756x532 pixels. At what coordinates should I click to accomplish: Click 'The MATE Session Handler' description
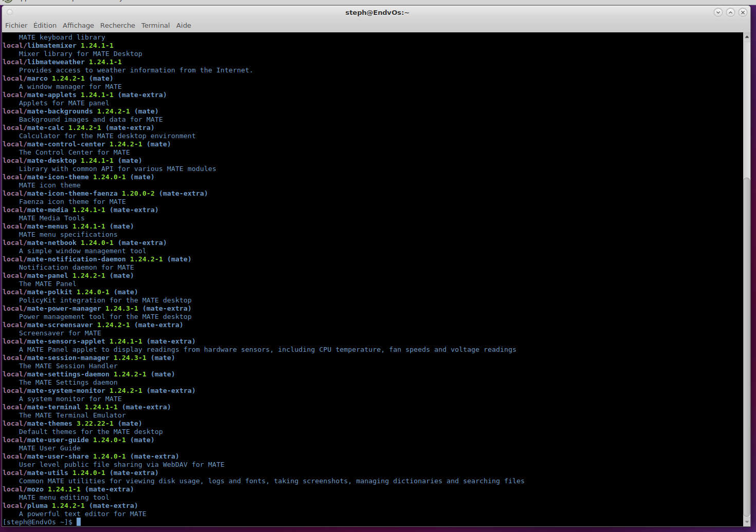pos(68,366)
